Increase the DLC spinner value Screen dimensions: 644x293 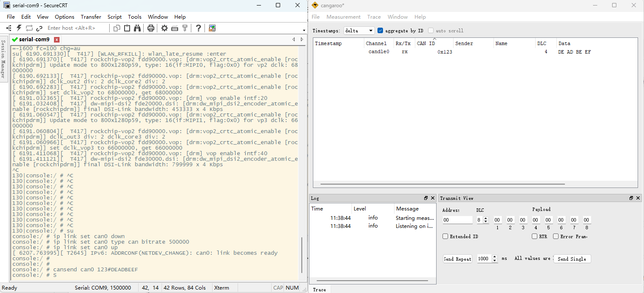(x=486, y=218)
